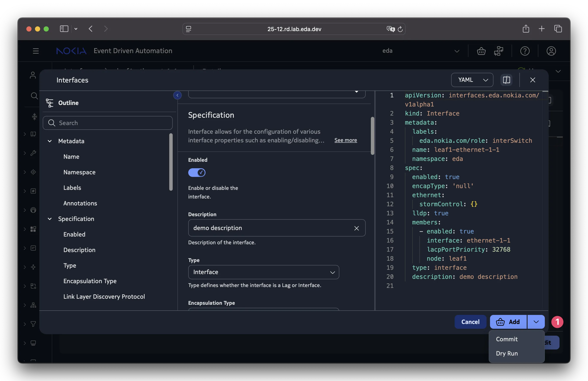Click the sidebar wrench tools icon
This screenshot has width=588, height=381.
coord(33,153)
